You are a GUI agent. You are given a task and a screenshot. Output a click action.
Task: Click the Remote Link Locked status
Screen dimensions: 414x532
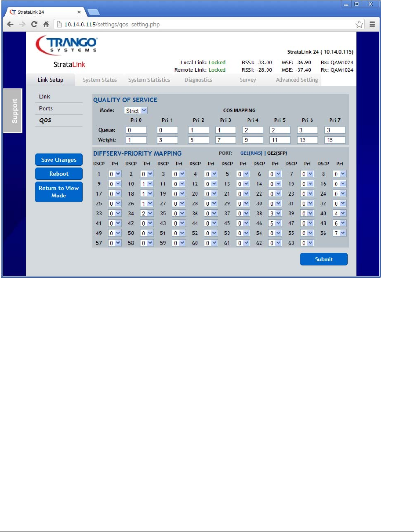(217, 70)
